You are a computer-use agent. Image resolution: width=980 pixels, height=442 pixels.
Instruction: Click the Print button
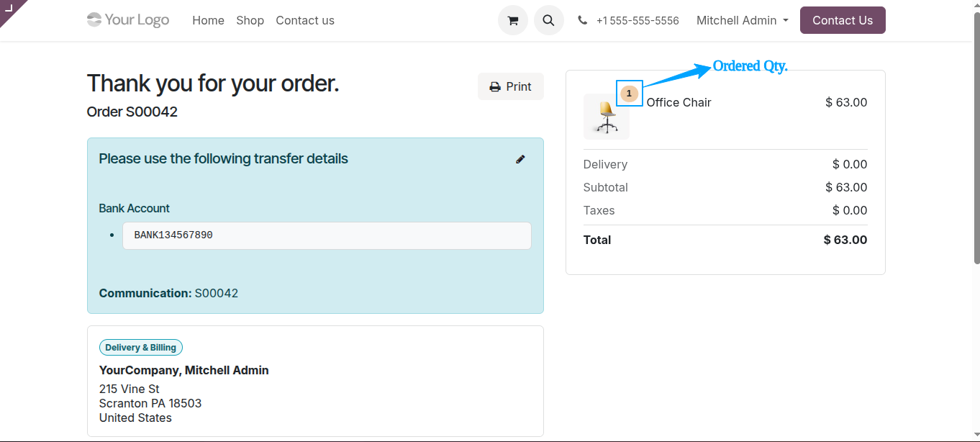point(510,86)
